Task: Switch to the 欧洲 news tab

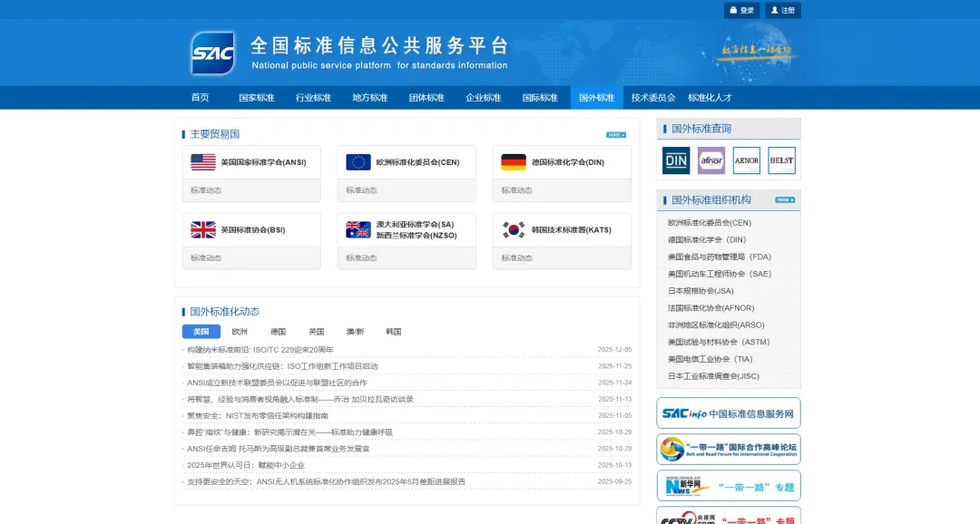Action: tap(240, 332)
